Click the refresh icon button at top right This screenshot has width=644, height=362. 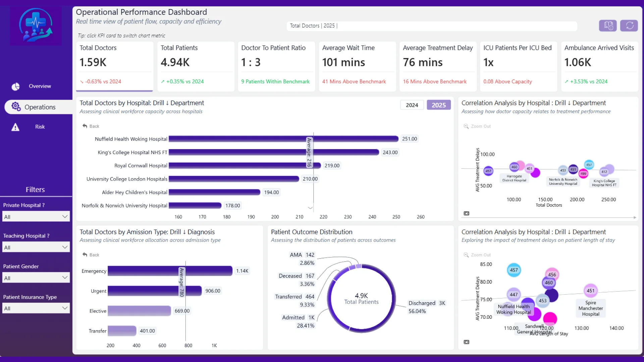(629, 25)
